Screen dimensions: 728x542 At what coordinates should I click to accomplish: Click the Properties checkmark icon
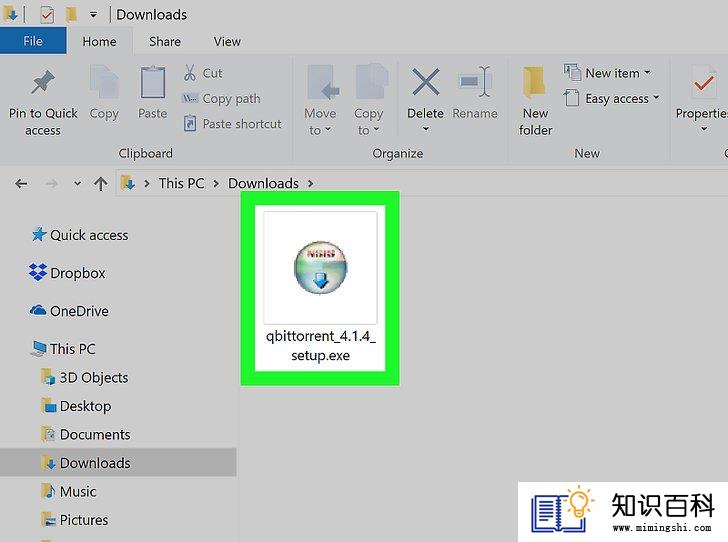coord(703,83)
